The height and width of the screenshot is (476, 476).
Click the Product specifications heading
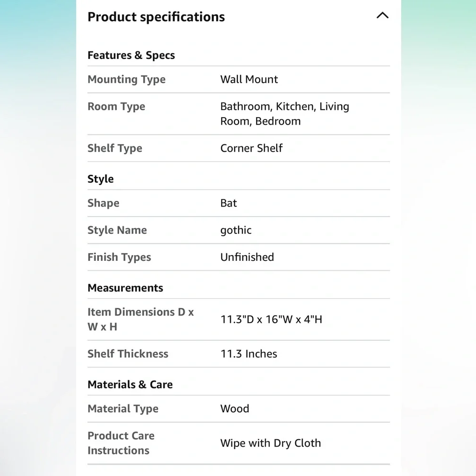[x=156, y=17]
